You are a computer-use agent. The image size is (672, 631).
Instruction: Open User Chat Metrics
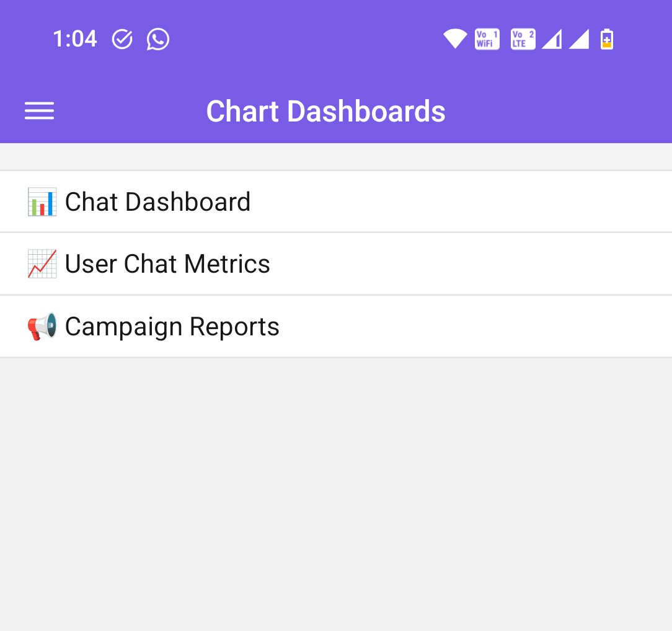(x=167, y=263)
